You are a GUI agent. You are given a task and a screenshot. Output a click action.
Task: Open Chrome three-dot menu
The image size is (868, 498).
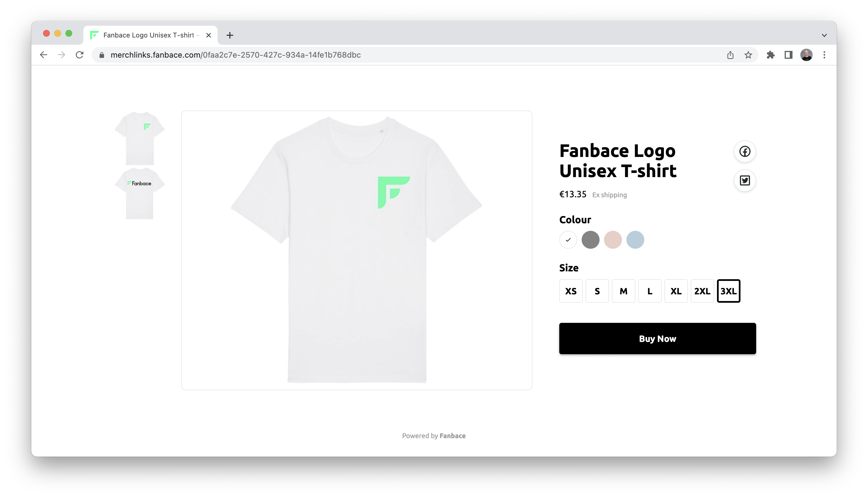(x=824, y=55)
